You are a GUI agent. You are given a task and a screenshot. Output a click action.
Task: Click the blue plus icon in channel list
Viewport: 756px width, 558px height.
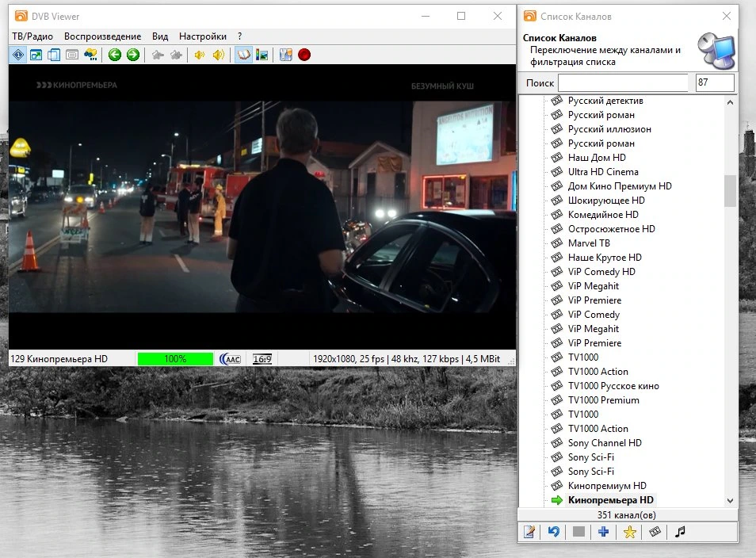coord(604,532)
